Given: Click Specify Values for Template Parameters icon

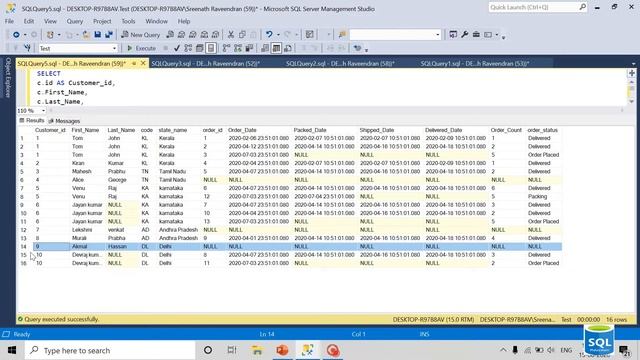Looking at the screenshot, I should (x=358, y=48).
